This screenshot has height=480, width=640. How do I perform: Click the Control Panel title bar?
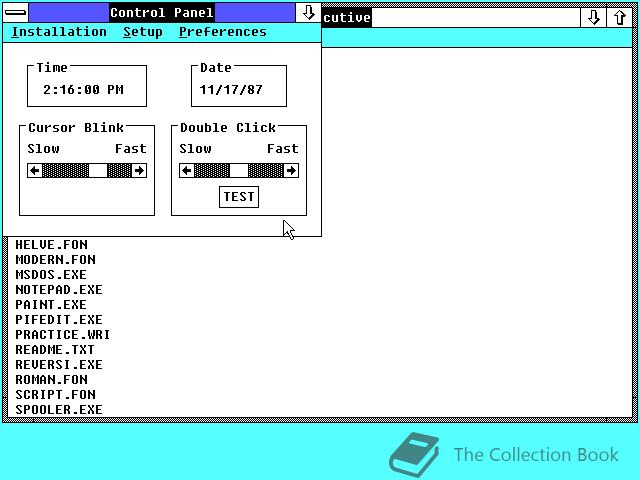click(x=162, y=13)
